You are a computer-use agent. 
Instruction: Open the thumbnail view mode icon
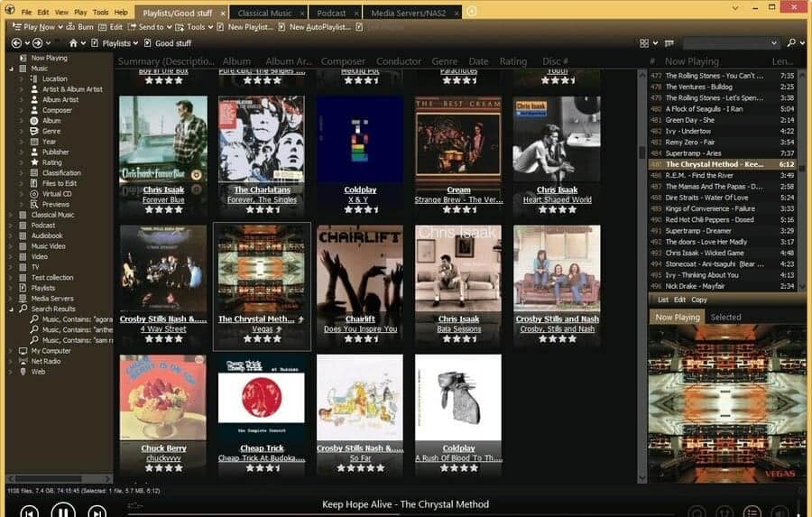point(644,43)
